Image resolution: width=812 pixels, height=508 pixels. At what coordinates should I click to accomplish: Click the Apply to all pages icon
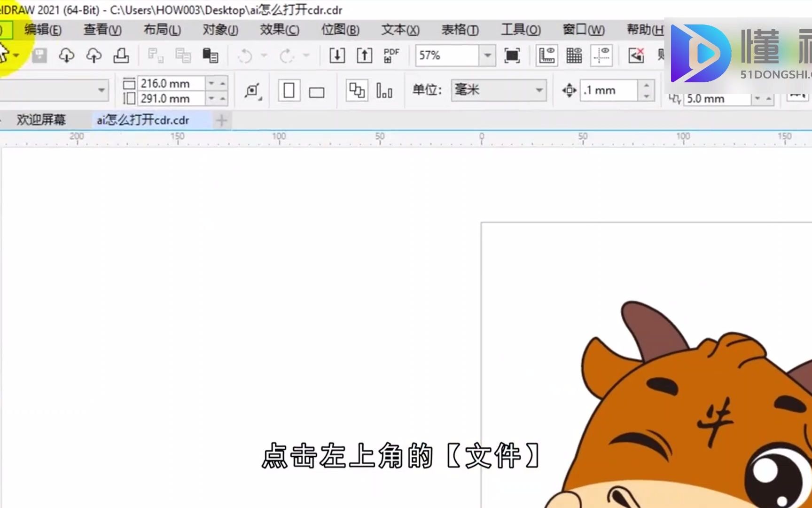point(357,90)
